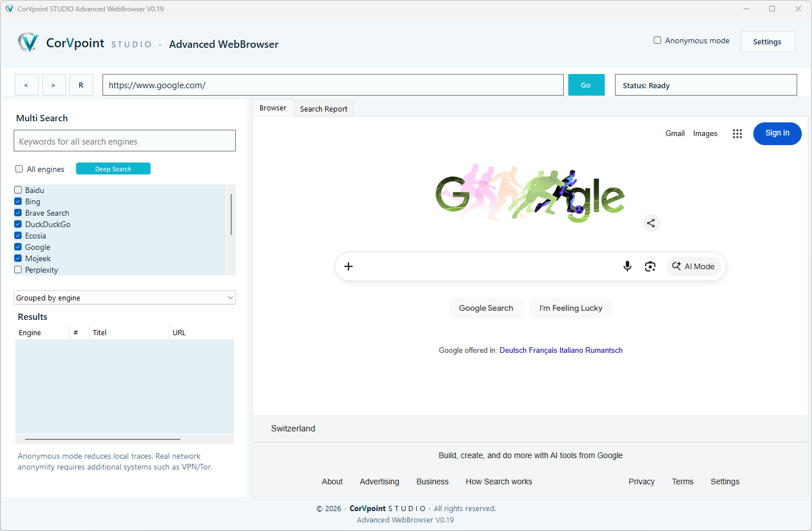Reload page with the R button
This screenshot has height=531, width=812.
pyautogui.click(x=81, y=85)
